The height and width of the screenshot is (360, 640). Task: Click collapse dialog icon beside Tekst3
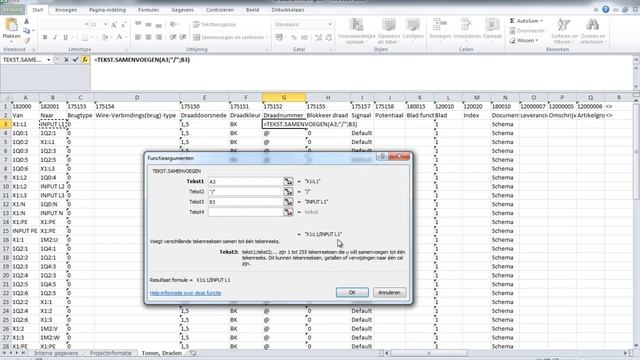coord(288,202)
